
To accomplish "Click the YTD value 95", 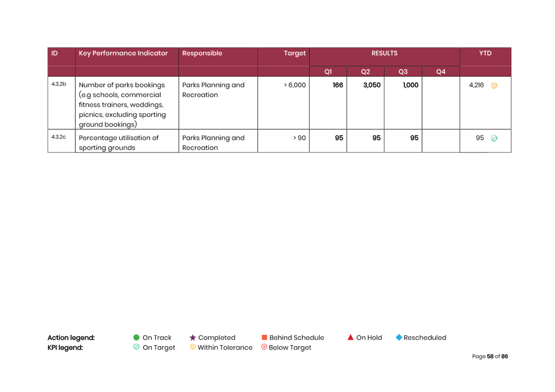I will [x=480, y=138].
